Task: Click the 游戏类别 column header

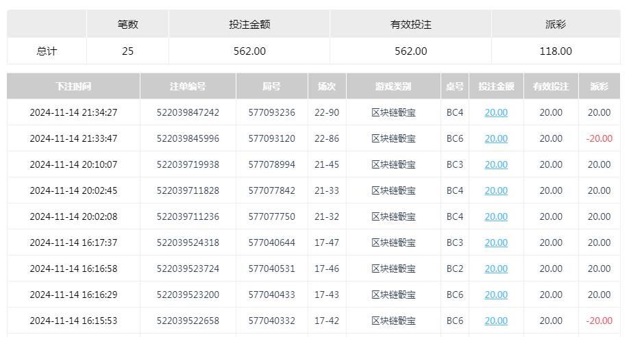Action: coord(393,86)
